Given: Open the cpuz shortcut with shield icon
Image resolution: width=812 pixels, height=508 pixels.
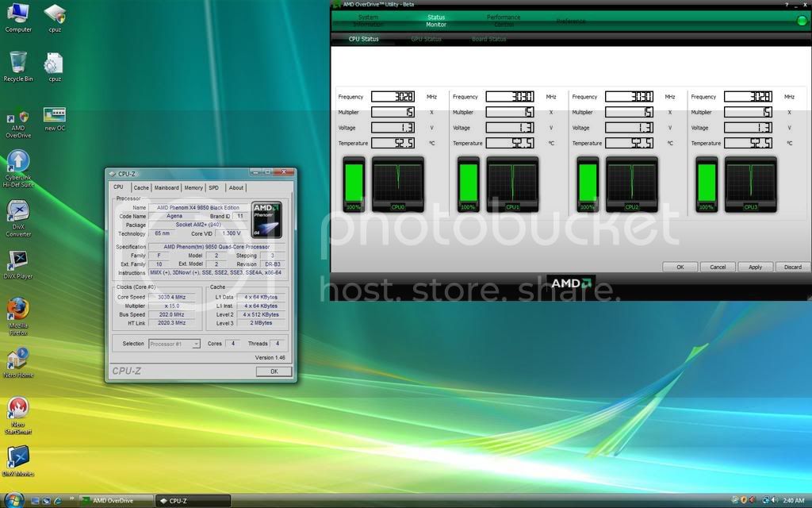Looking at the screenshot, I should point(55,17).
